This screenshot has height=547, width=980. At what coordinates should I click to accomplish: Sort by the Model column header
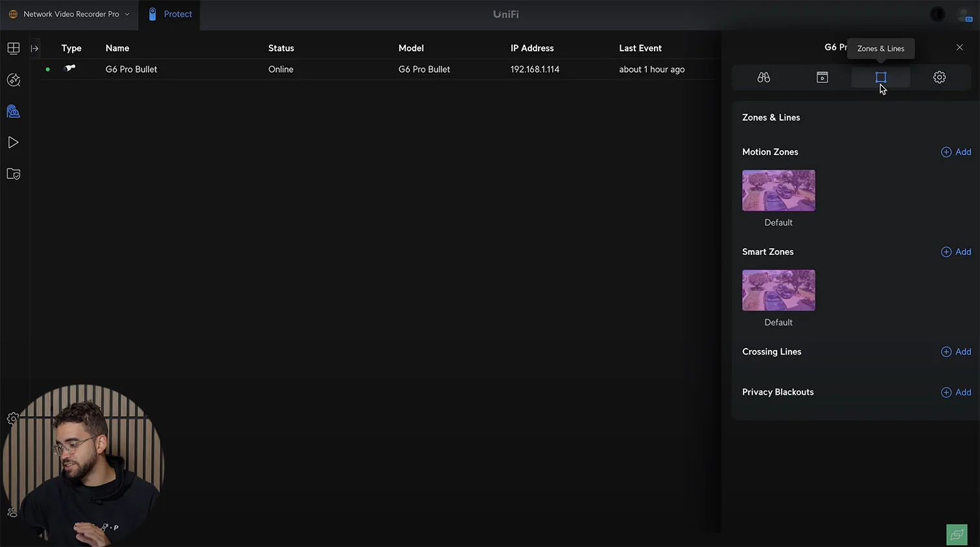point(411,48)
